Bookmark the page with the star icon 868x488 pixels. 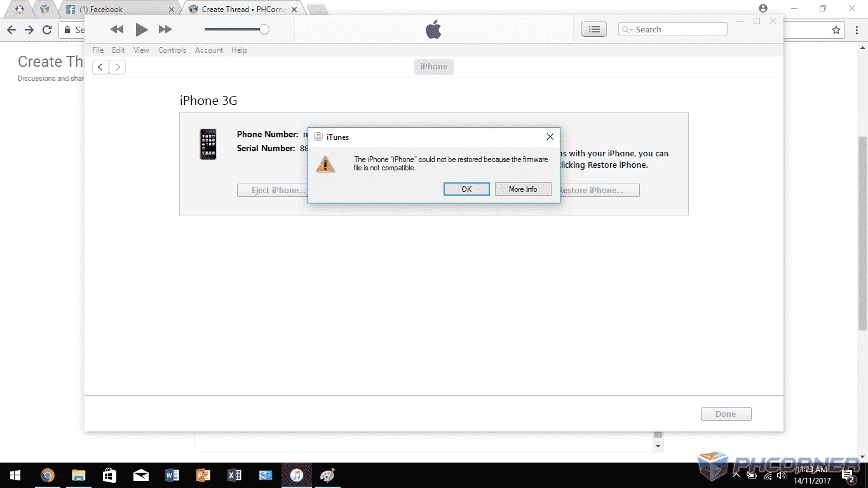tap(836, 30)
